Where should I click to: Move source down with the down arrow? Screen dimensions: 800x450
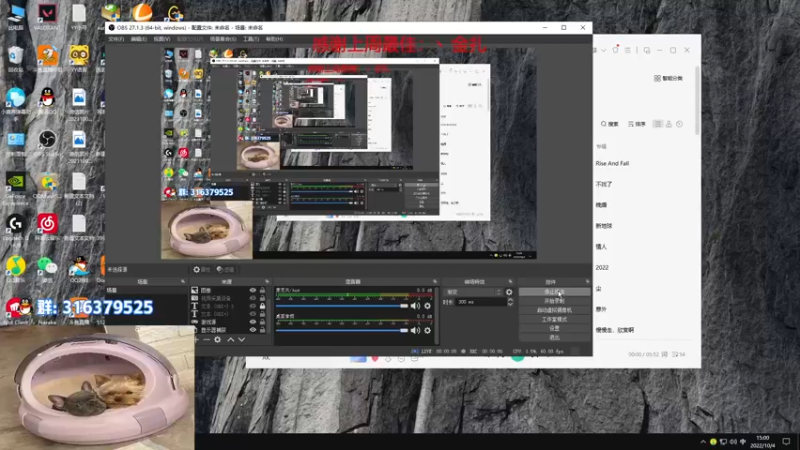point(242,340)
